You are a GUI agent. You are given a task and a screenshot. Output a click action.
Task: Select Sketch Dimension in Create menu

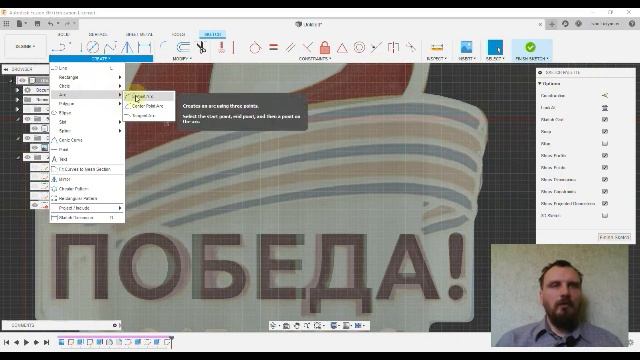coord(87,218)
